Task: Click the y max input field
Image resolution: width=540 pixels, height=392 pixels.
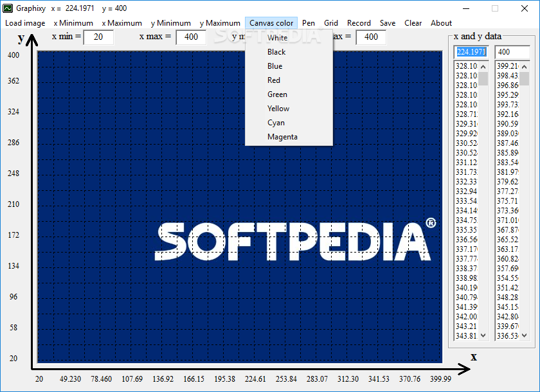Action: [x=371, y=37]
